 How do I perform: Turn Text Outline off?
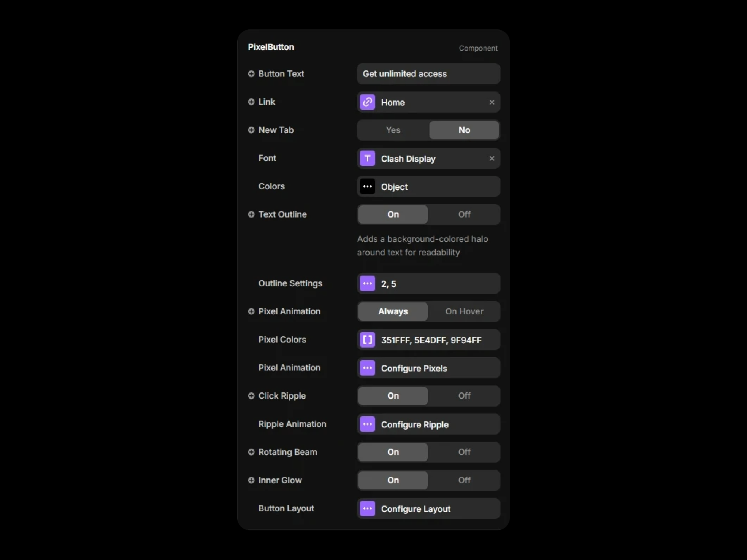pyautogui.click(x=464, y=214)
